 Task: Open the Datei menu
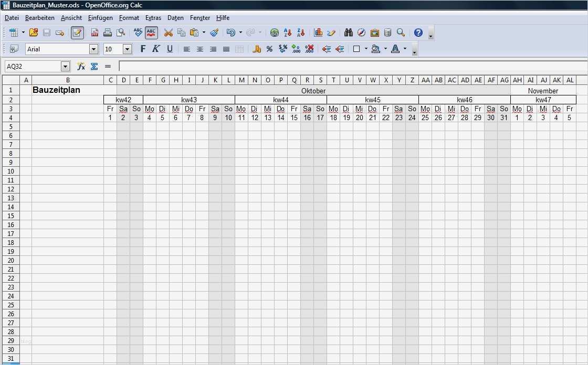point(12,18)
